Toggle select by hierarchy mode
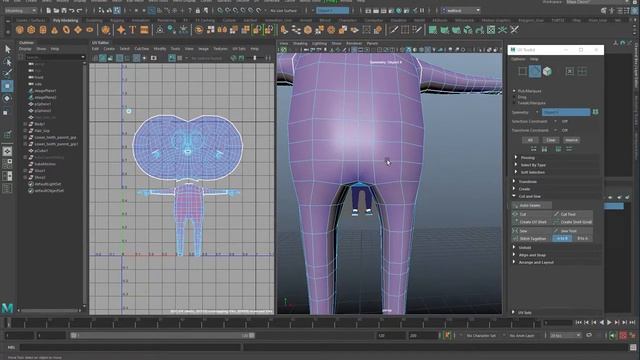The width and height of the screenshot is (640, 360). (102, 11)
